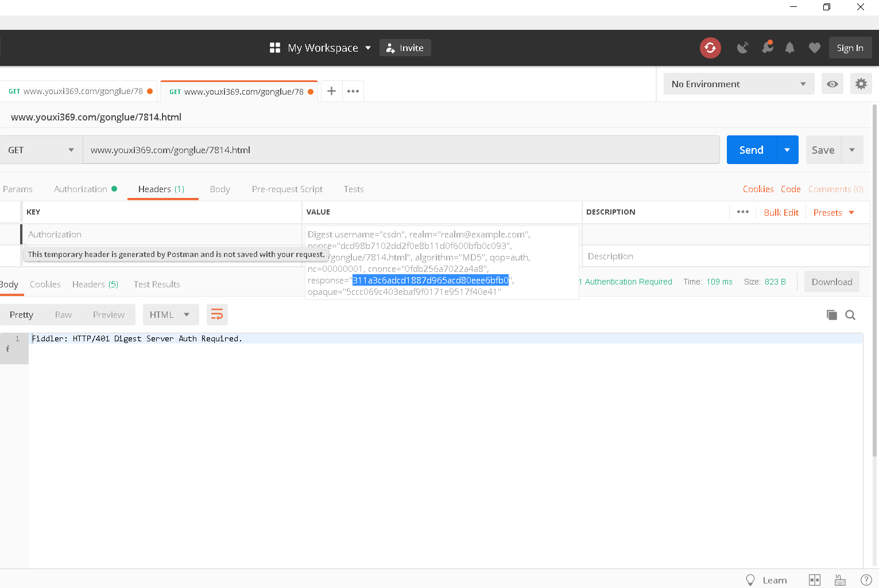Open the Pre-request Script tab
Image resolution: width=879 pixels, height=588 pixels.
tap(287, 189)
